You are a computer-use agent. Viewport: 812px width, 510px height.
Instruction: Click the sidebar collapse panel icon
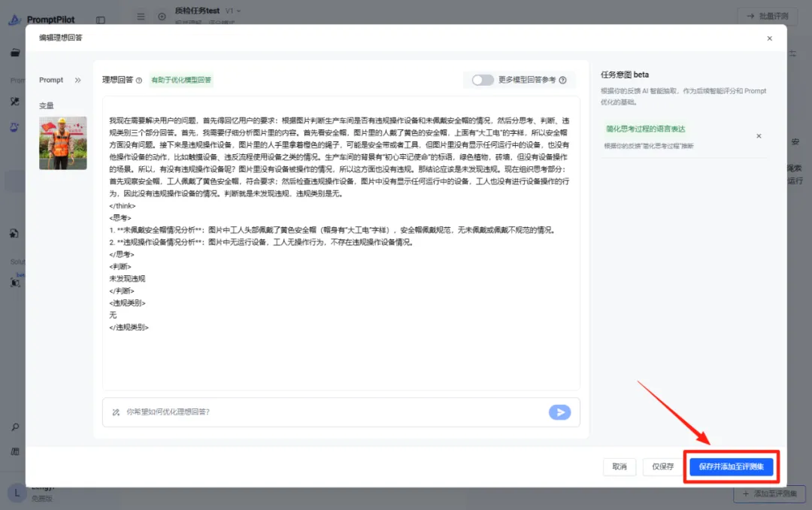coord(101,20)
